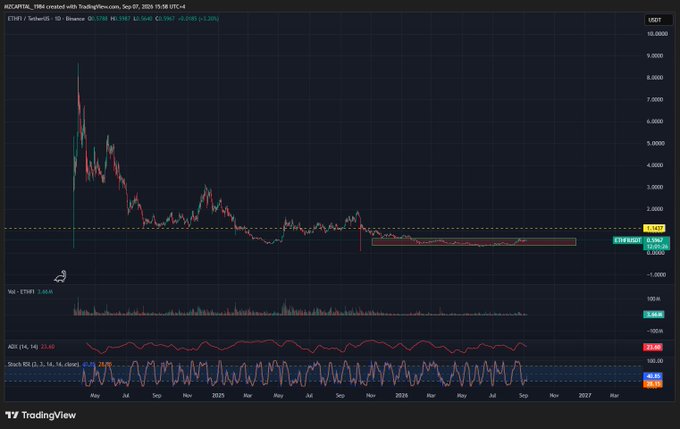The image size is (680, 429).
Task: Click the green ETHFIUSDT symbol tag
Action: 627,240
